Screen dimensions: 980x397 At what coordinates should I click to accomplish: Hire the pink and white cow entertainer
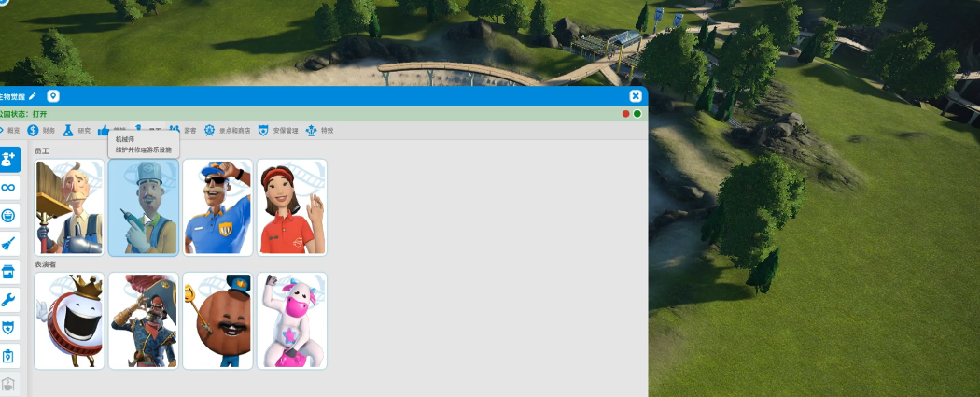(x=292, y=320)
